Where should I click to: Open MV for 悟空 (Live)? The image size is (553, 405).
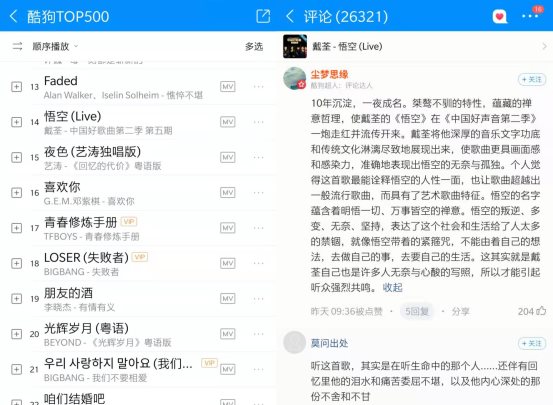click(x=227, y=122)
